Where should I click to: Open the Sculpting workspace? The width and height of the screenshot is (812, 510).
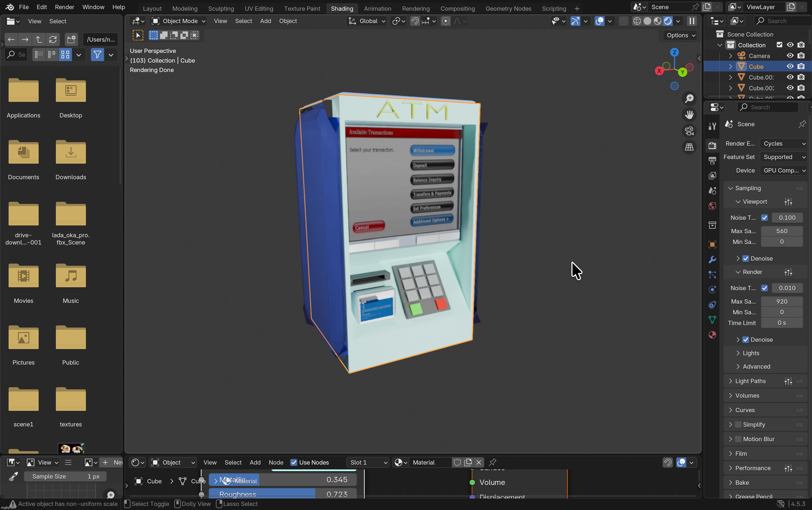coord(221,8)
